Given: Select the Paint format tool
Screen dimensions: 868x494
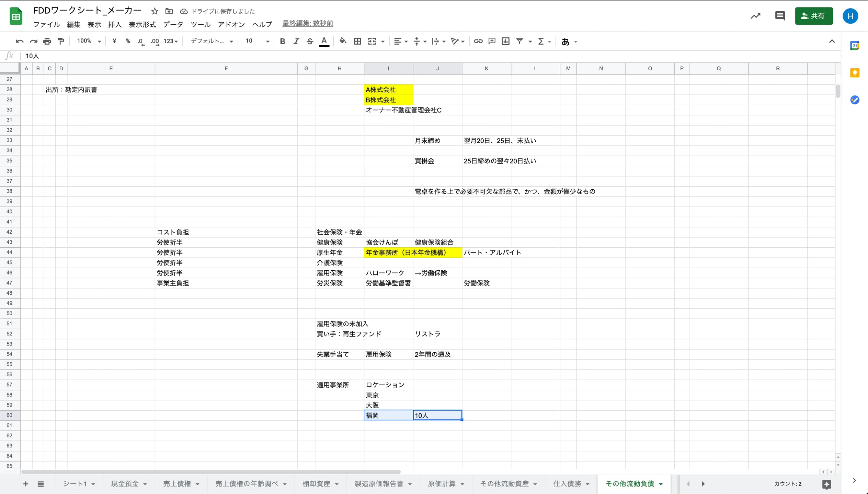Looking at the screenshot, I should [61, 41].
